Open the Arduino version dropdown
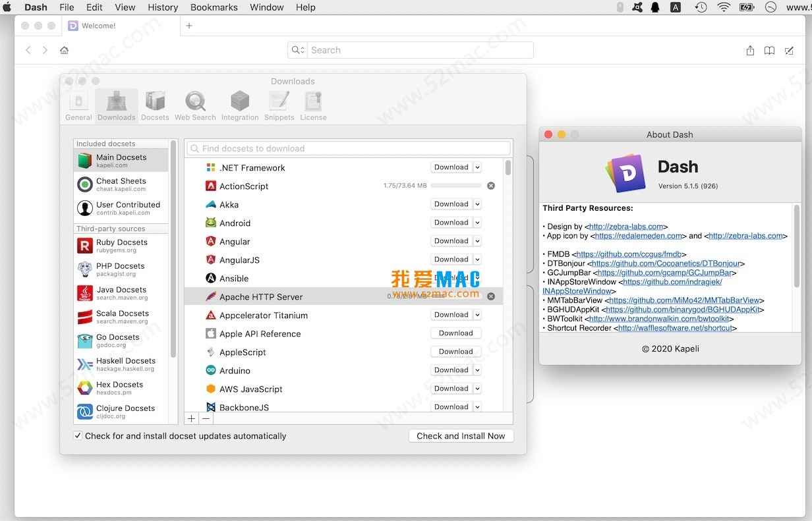This screenshot has width=812, height=521. pos(477,370)
